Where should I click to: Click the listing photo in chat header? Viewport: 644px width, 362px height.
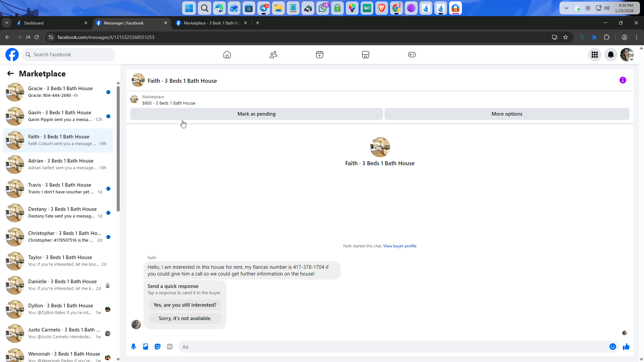[138, 80]
